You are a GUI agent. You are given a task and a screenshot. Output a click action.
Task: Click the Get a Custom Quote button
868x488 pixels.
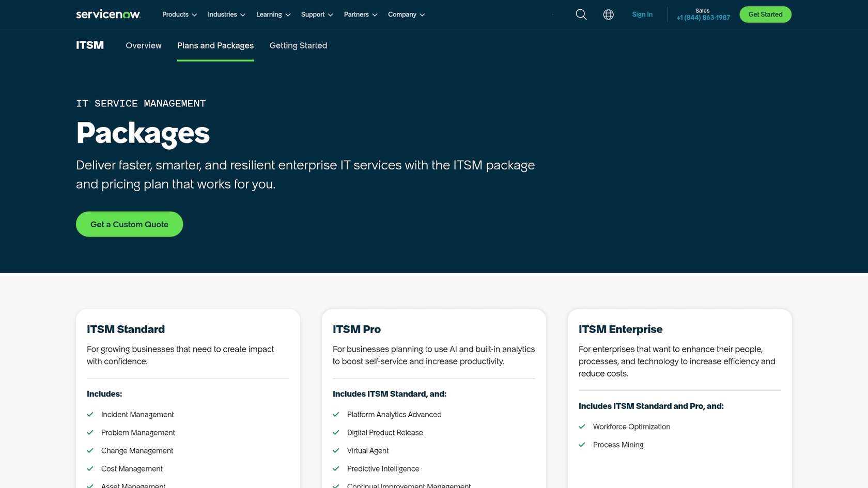(129, 224)
